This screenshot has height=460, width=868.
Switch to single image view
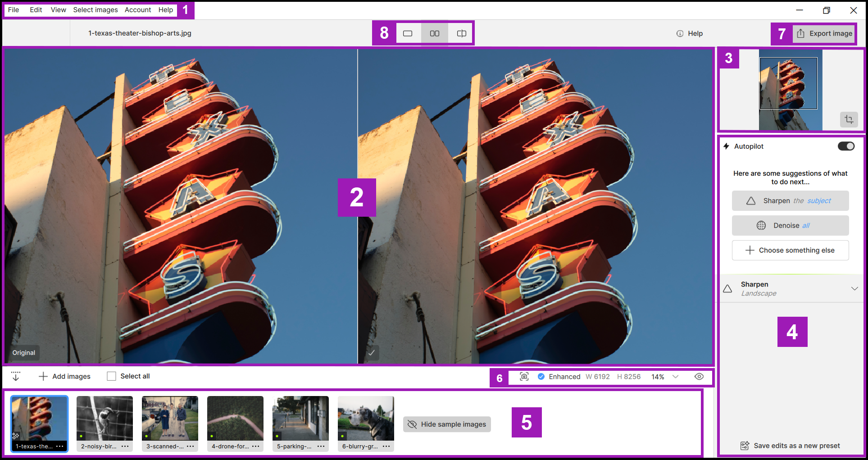[408, 33]
